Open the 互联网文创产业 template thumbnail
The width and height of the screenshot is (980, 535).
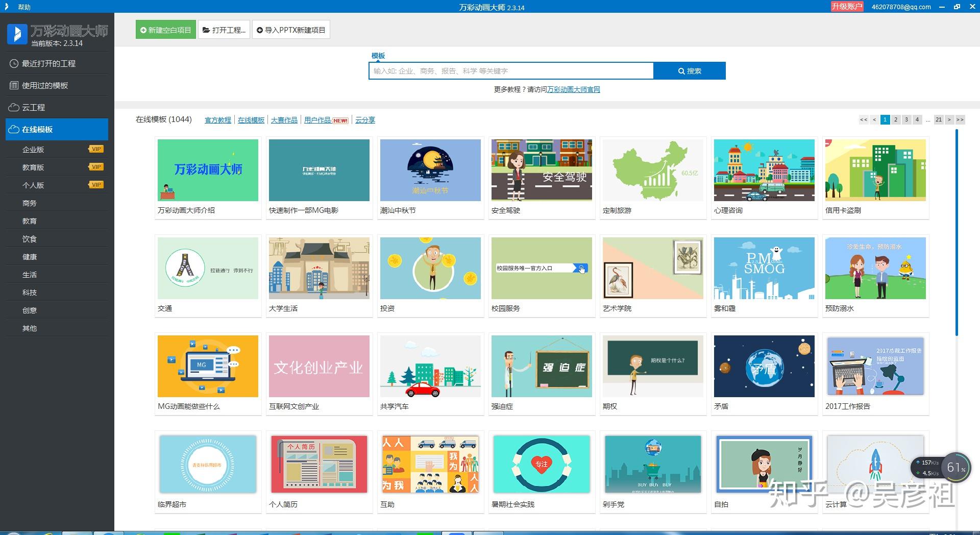coord(319,366)
